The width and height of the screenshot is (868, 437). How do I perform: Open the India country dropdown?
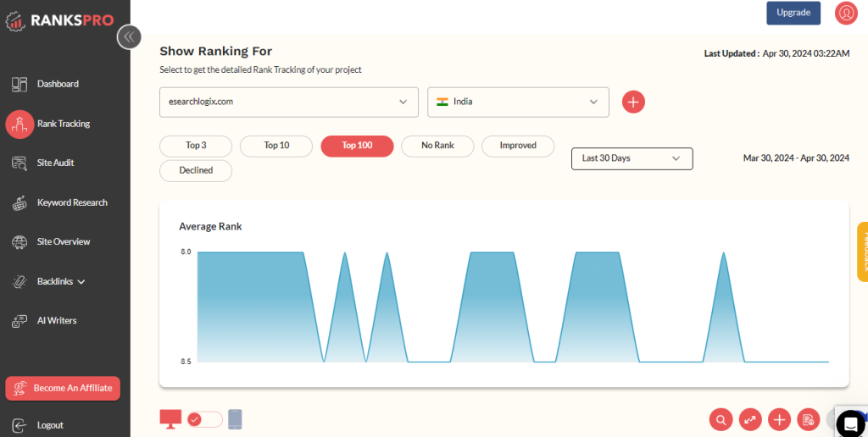[x=518, y=102]
